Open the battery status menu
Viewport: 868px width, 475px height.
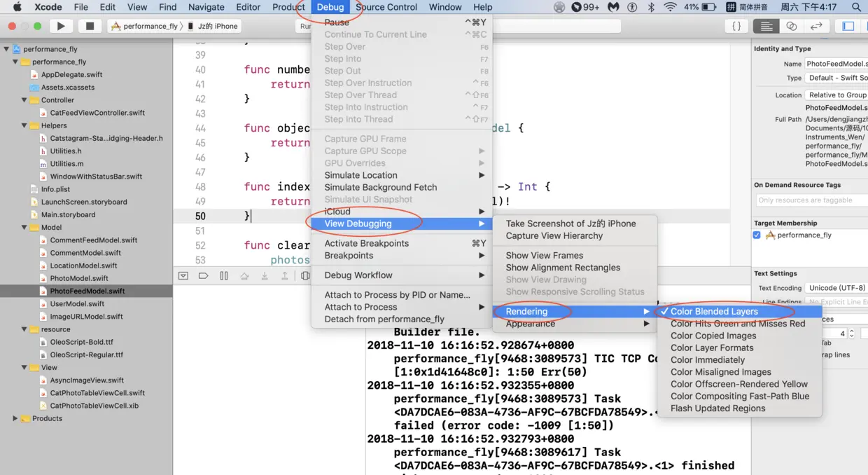[x=700, y=7]
